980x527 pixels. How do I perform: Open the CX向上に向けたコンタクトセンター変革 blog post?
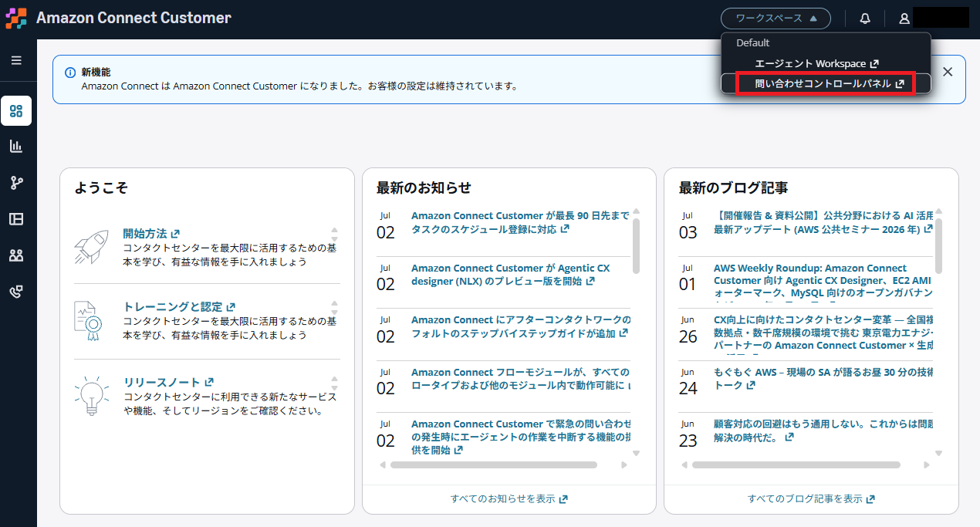823,333
